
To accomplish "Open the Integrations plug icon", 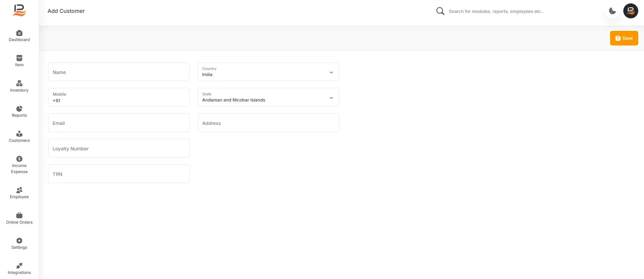I will [x=19, y=266].
